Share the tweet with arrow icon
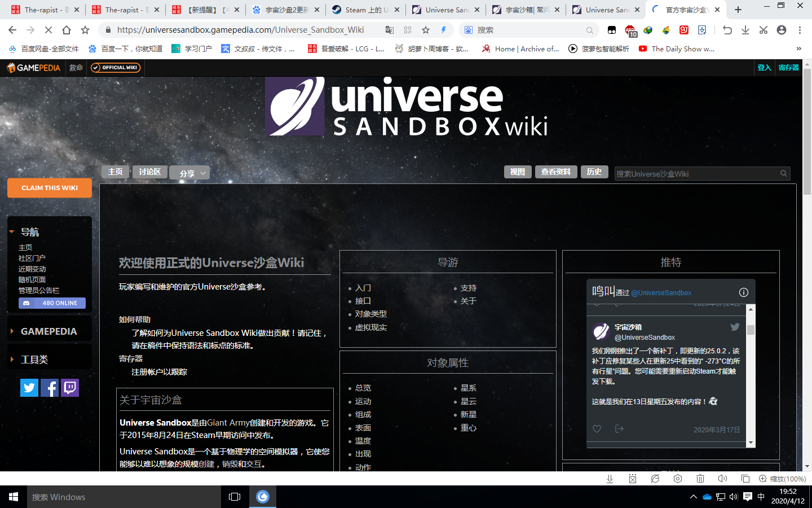812x508 pixels. coord(619,429)
